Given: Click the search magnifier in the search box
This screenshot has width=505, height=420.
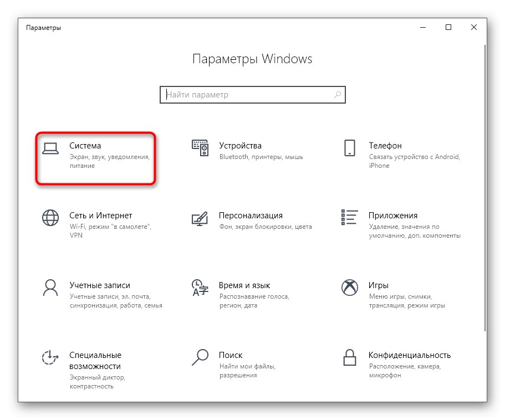Looking at the screenshot, I should point(338,95).
